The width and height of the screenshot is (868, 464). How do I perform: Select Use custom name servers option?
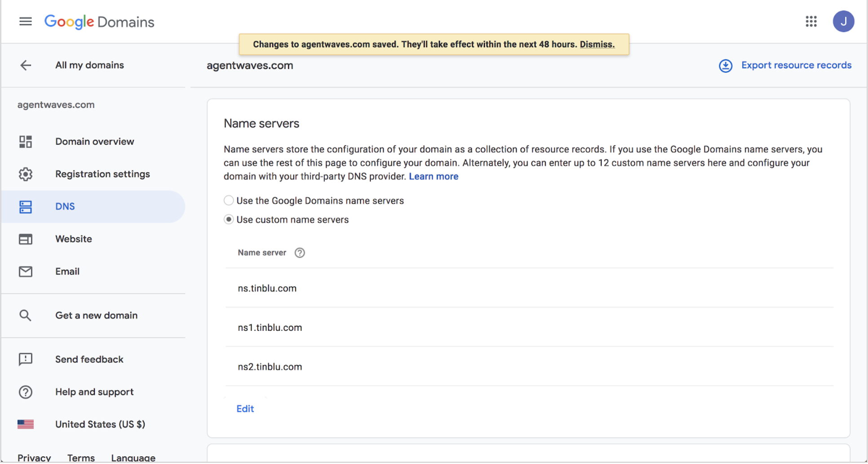[229, 219]
